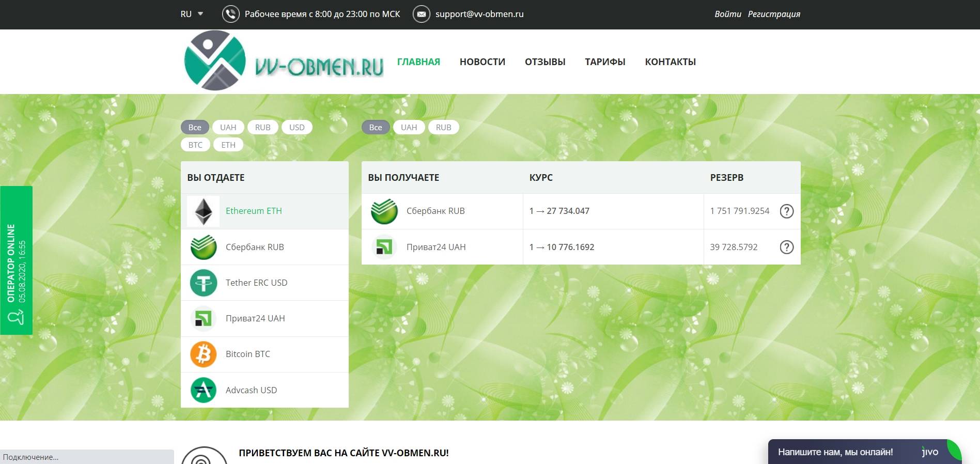Image resolution: width=980 pixels, height=464 pixels.
Task: Click the rate 1 → 27 734.047
Action: click(x=559, y=211)
